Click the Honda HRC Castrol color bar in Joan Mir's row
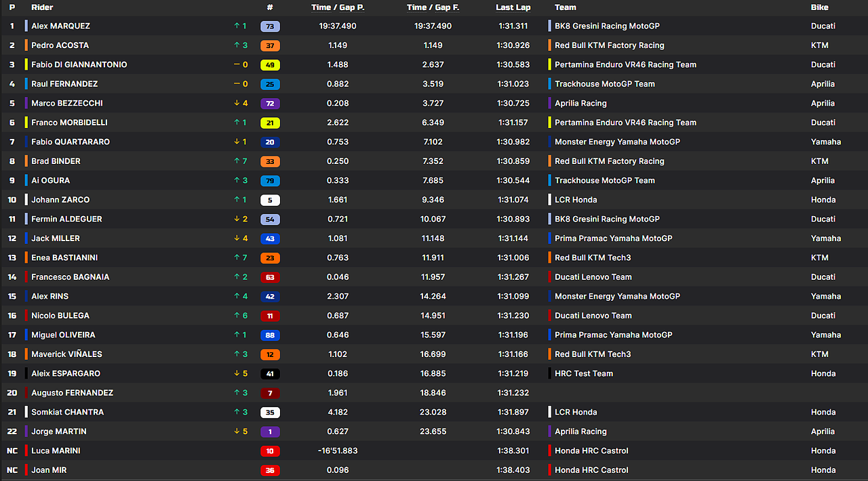Image resolution: width=868 pixels, height=481 pixels. point(549,470)
